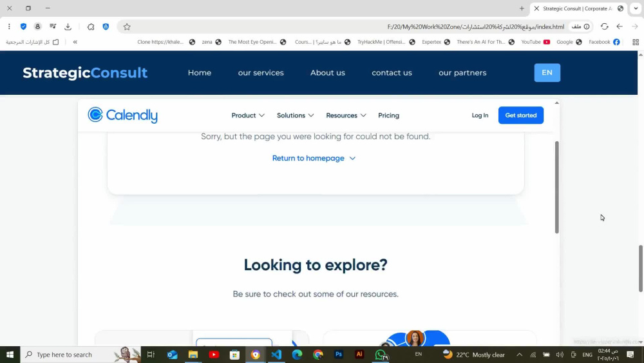
Task: Open About us nav item
Action: click(x=328, y=73)
